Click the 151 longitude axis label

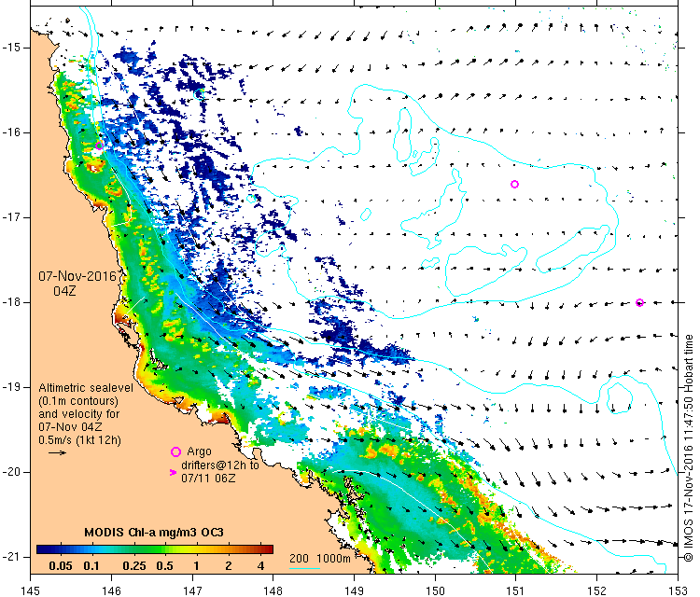click(516, 590)
